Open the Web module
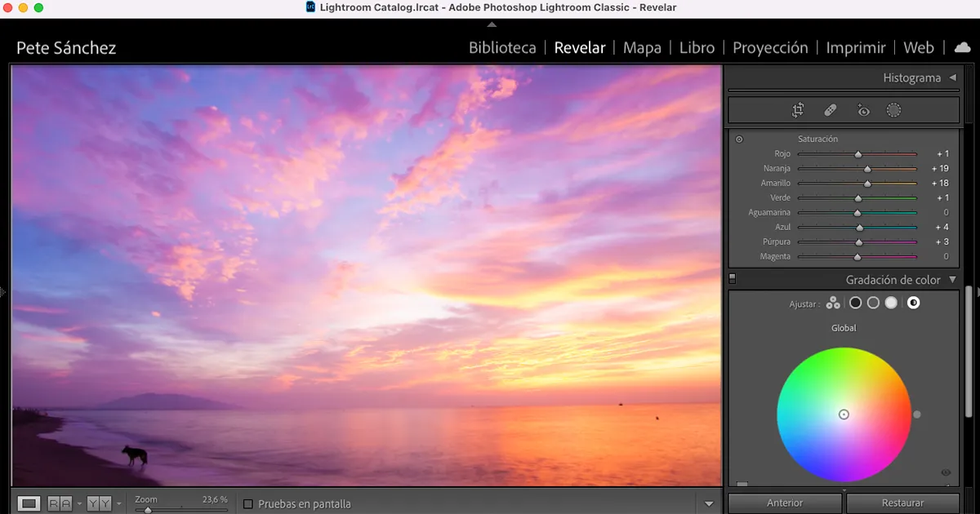Image resolution: width=980 pixels, height=514 pixels. coord(919,47)
